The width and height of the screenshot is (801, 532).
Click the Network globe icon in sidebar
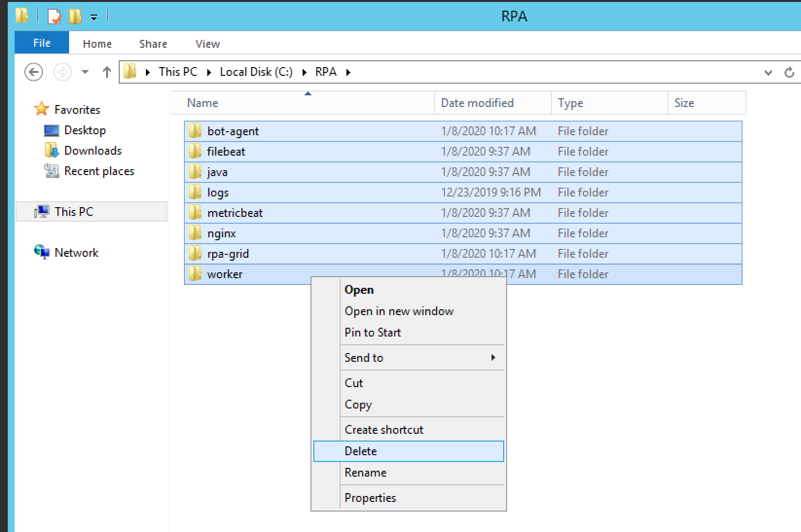tap(42, 252)
